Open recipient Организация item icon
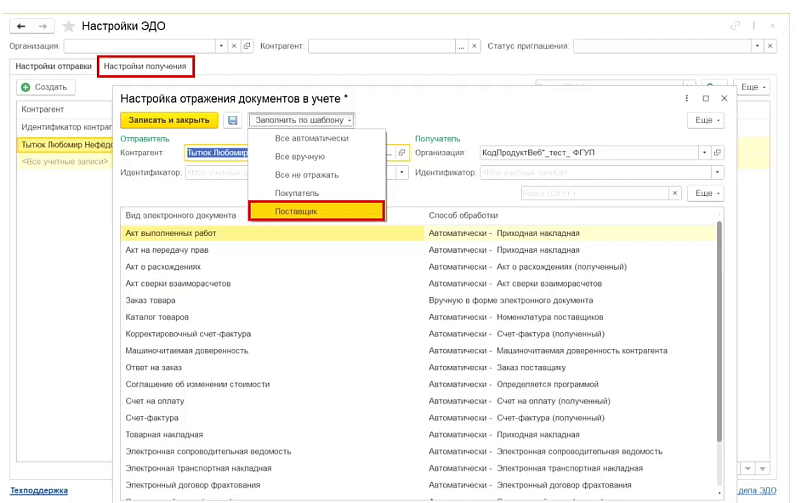This screenshot has width=799, height=503. click(717, 152)
